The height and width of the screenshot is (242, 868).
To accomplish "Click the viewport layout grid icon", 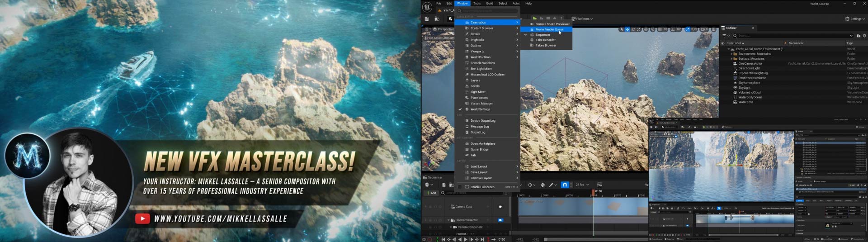I will tap(714, 29).
